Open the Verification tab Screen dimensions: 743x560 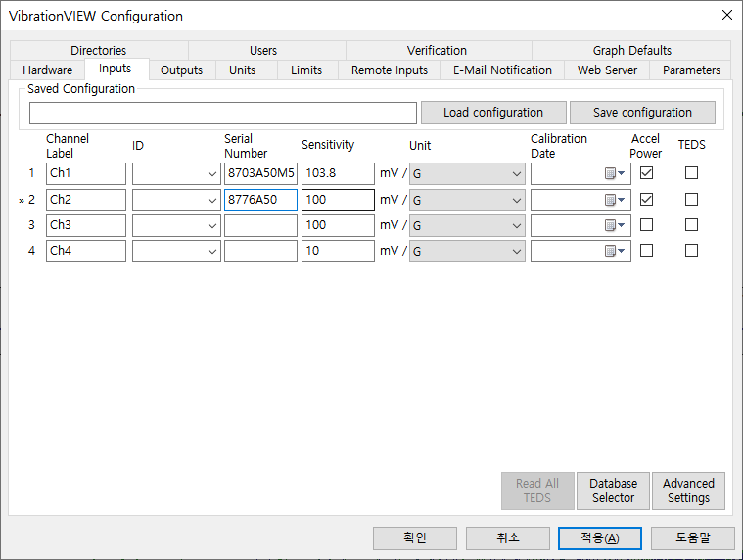[437, 50]
